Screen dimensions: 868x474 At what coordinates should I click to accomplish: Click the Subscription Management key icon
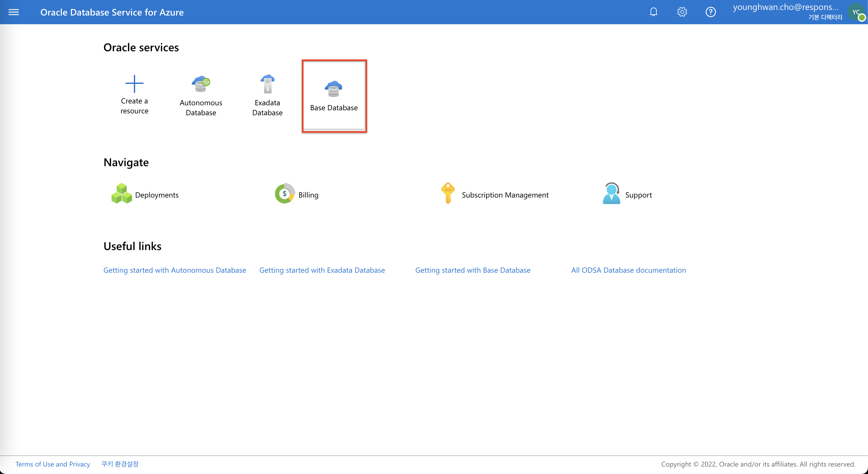click(x=448, y=194)
